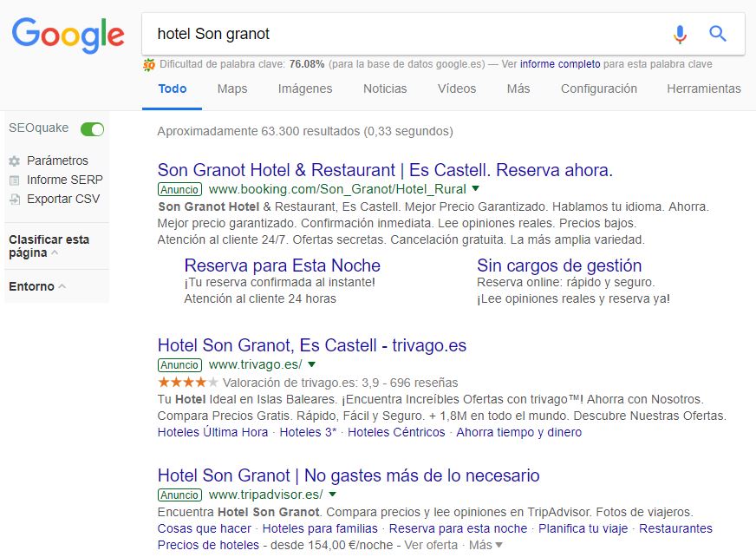756x557 pixels.
Task: Open the informe completo link
Action: point(560,64)
